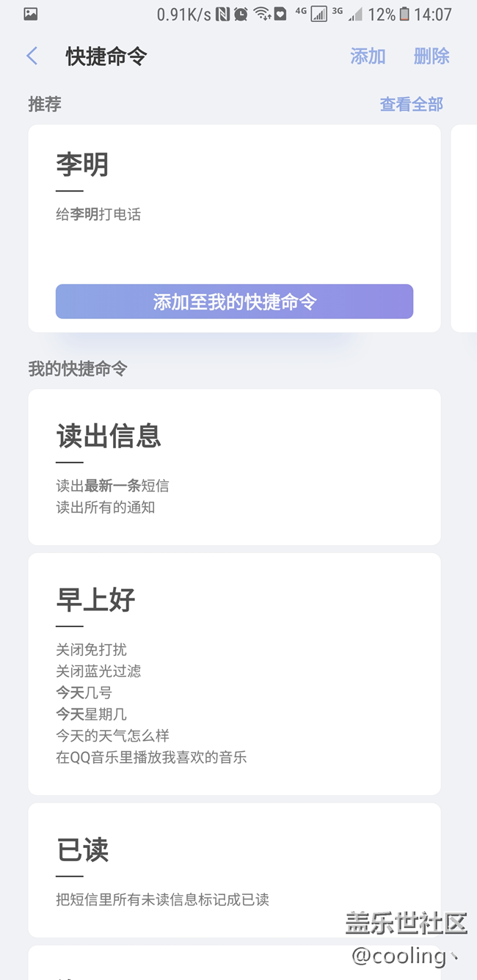Open the 早上好 quick command card

click(234, 674)
